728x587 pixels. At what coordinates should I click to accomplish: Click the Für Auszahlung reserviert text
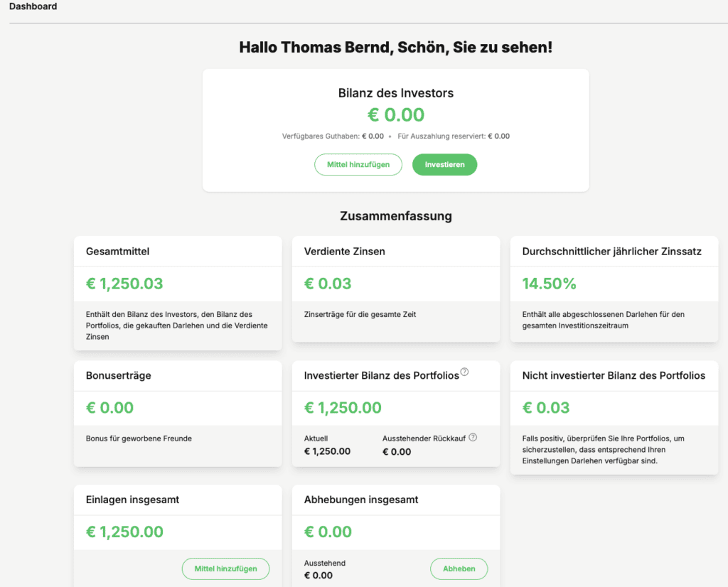point(454,136)
